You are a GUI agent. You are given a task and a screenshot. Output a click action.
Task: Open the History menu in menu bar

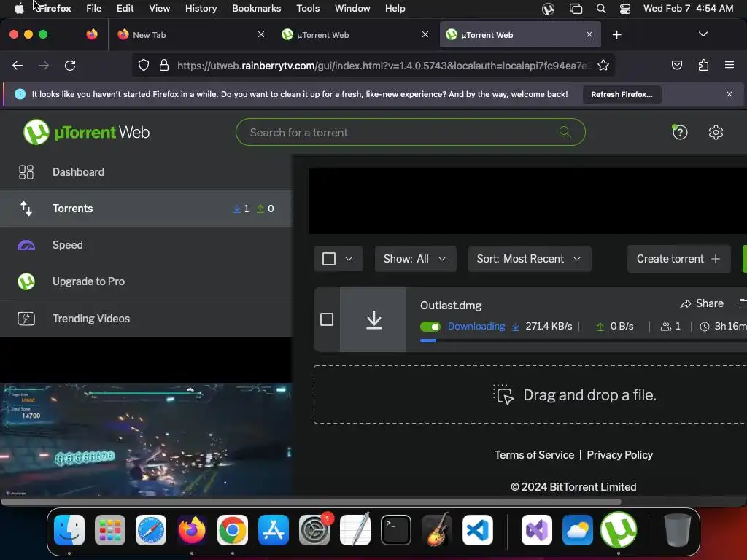[x=201, y=9]
